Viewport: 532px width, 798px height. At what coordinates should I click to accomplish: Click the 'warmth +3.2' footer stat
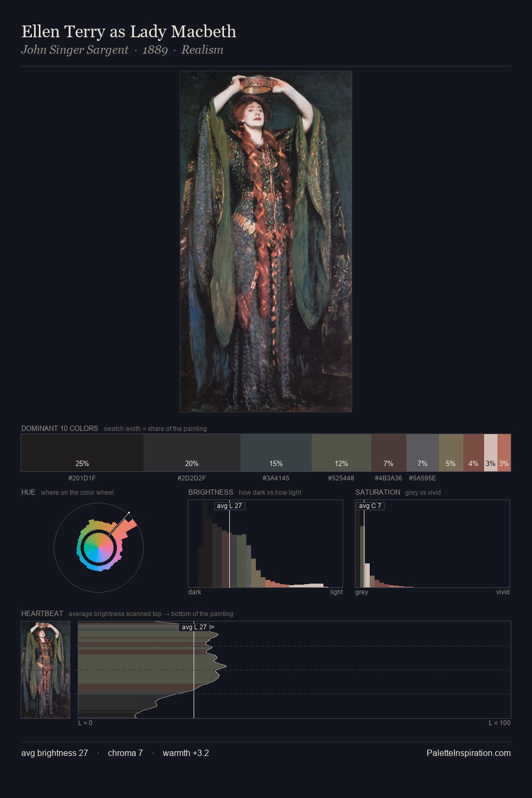pos(186,753)
